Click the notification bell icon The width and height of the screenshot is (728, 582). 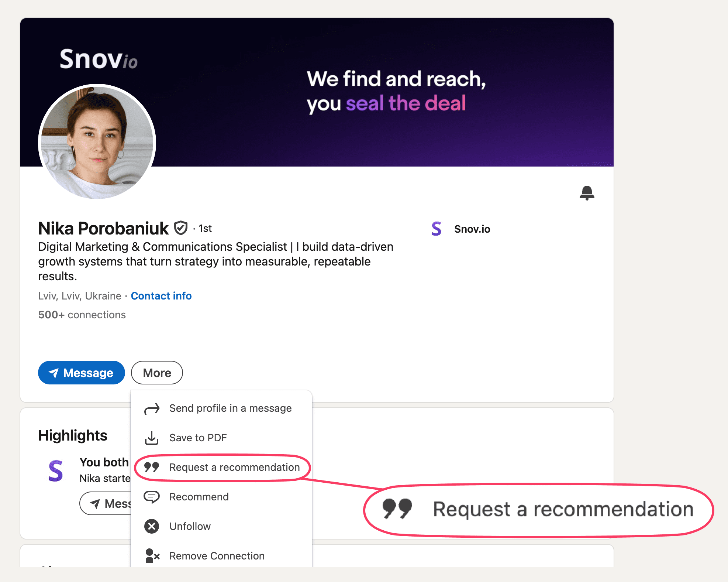(587, 193)
